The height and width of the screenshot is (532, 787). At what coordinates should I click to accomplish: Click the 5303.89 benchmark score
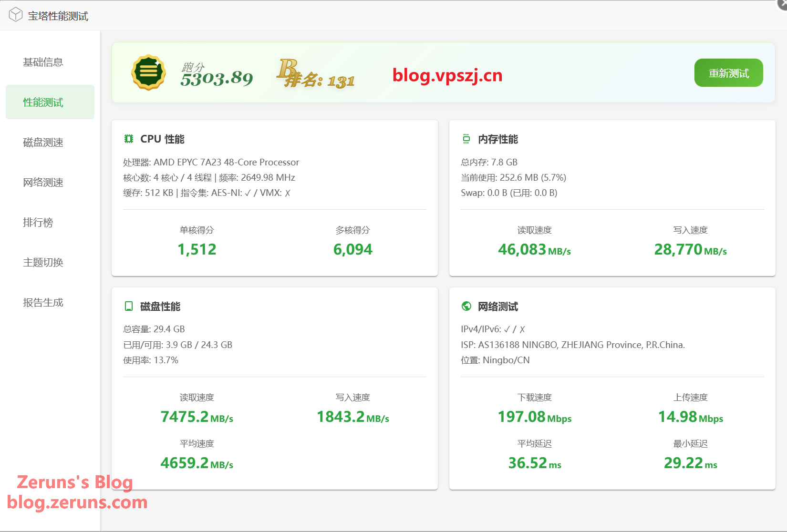coord(217,78)
